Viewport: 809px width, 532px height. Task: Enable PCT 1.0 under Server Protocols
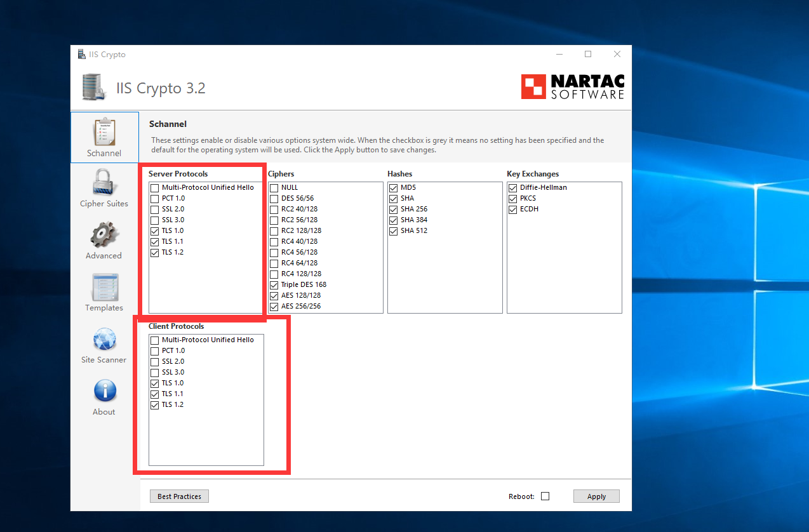(155, 199)
